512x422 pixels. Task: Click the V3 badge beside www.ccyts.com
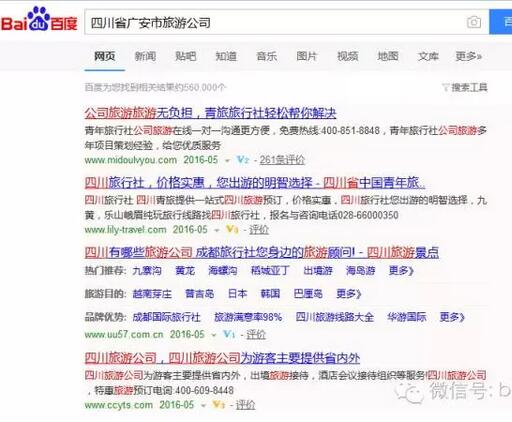coord(219,405)
